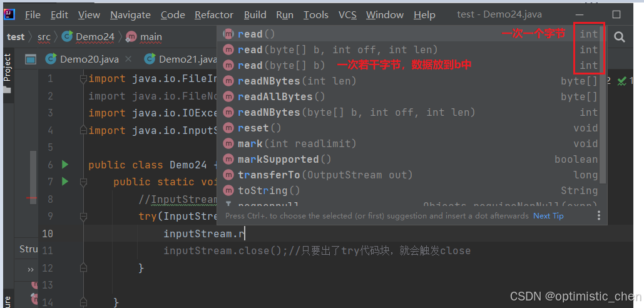Open the completion popup options menu

[x=599, y=215]
